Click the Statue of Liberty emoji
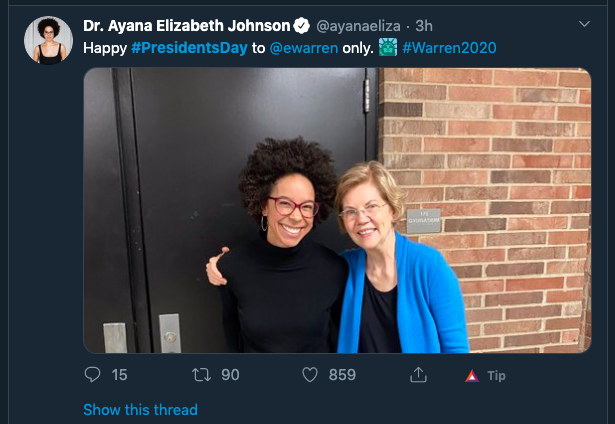The width and height of the screenshot is (615, 424). pyautogui.click(x=388, y=47)
